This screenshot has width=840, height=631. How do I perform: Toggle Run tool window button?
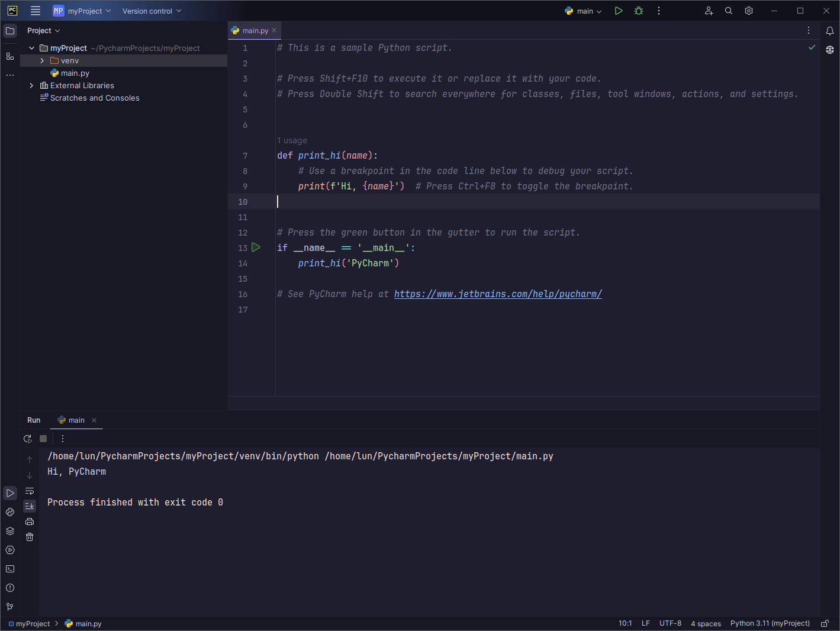coord(10,493)
